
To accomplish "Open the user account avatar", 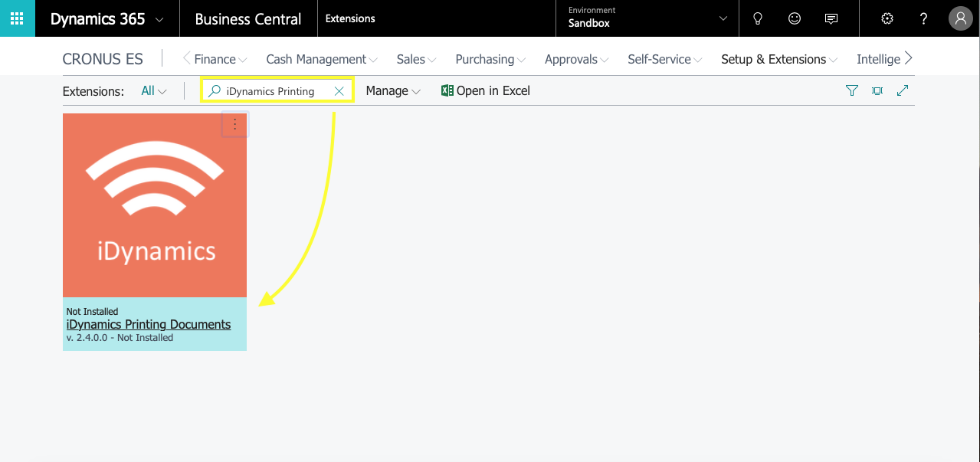I will pyautogui.click(x=960, y=18).
